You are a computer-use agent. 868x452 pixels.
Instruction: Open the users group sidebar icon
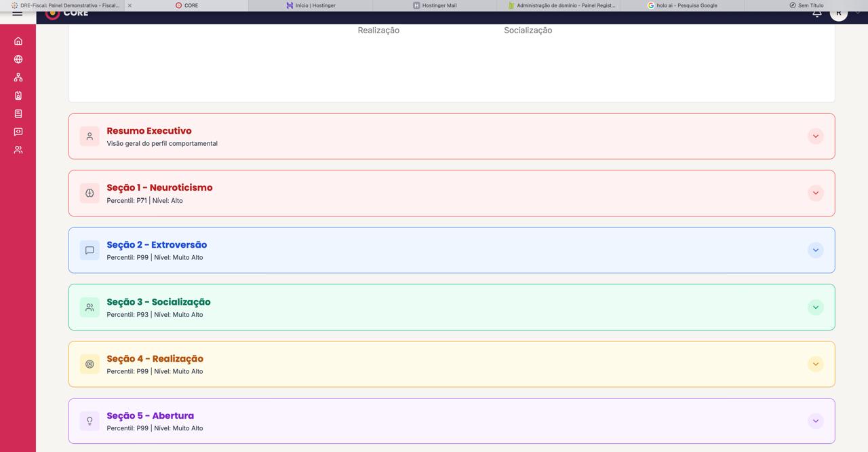18,150
